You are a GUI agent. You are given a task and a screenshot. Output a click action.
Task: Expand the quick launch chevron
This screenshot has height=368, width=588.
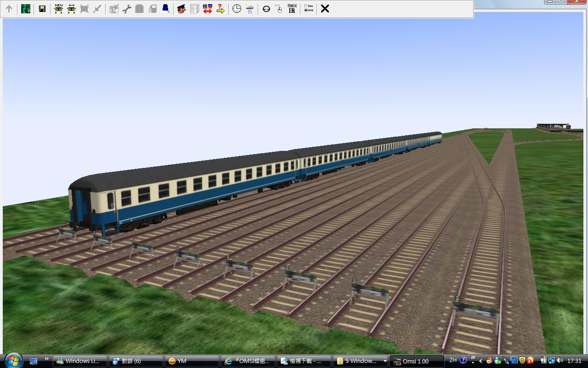pos(46,359)
